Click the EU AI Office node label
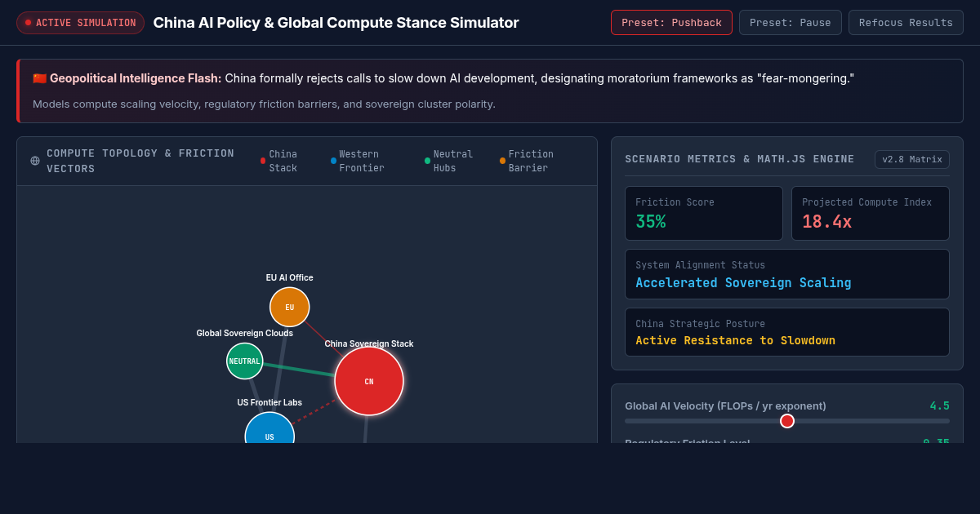Viewport: 980px width, 514px height. click(x=289, y=277)
